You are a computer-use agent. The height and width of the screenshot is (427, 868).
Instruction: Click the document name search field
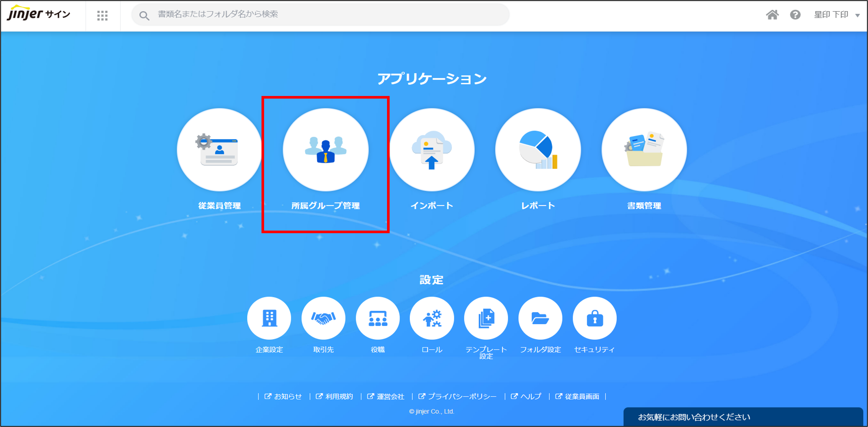click(x=320, y=15)
